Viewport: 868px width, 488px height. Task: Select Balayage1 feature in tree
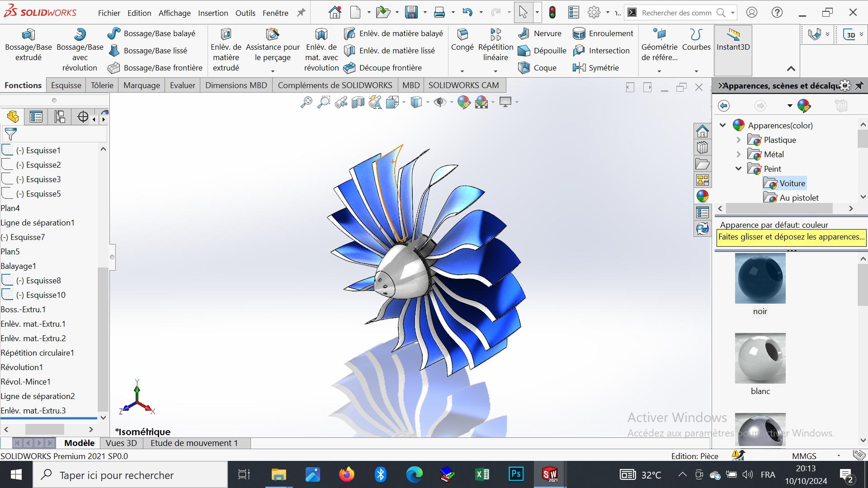(x=19, y=266)
